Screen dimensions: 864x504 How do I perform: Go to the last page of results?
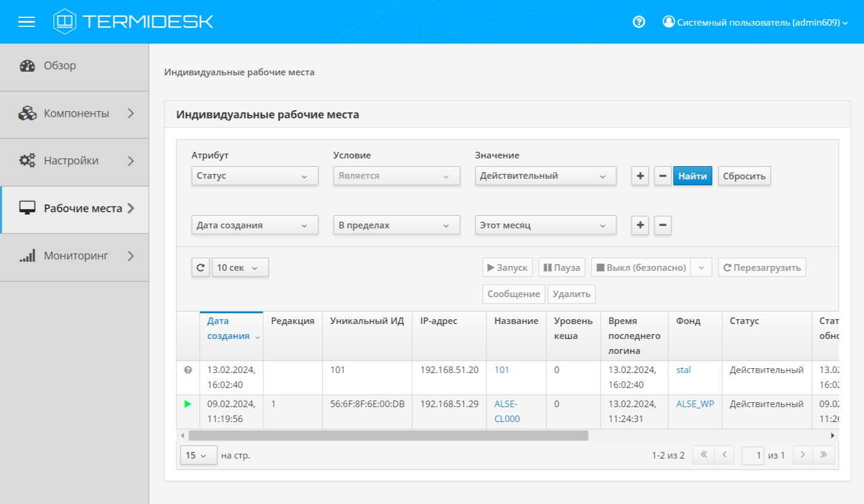[823, 455]
